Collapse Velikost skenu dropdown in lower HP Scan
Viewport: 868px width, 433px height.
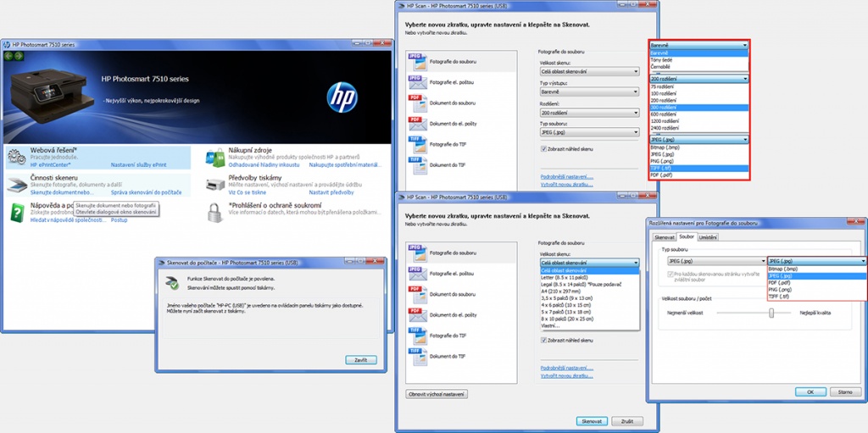coord(590,263)
